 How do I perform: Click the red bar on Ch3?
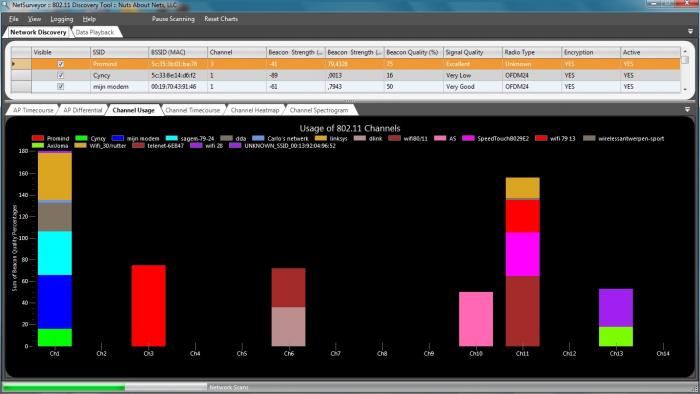[149, 306]
